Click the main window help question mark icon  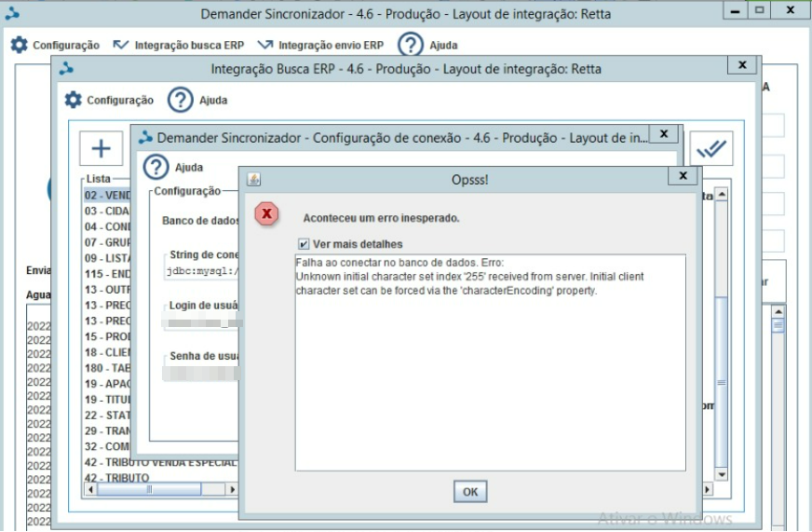(x=411, y=45)
